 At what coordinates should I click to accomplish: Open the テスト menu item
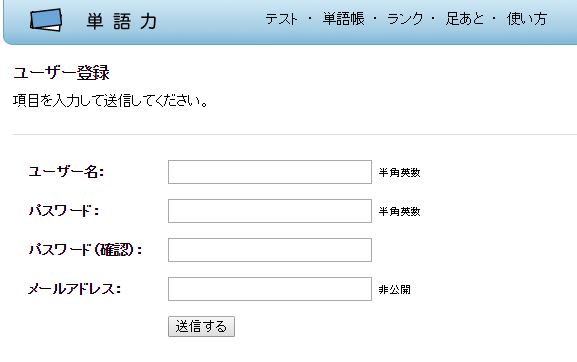point(281,19)
